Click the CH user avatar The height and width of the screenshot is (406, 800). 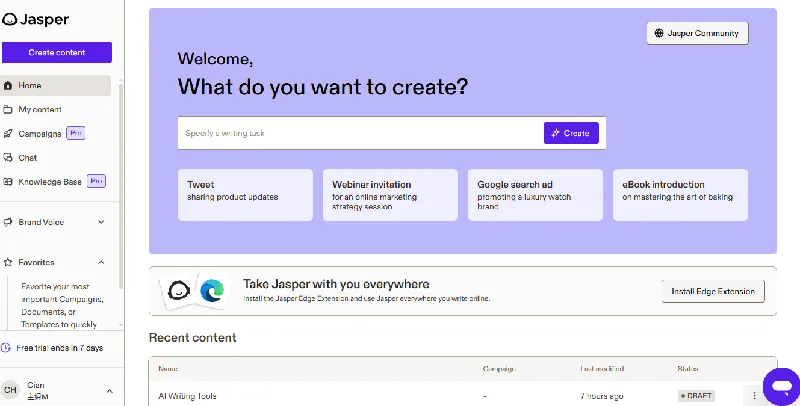click(10, 390)
